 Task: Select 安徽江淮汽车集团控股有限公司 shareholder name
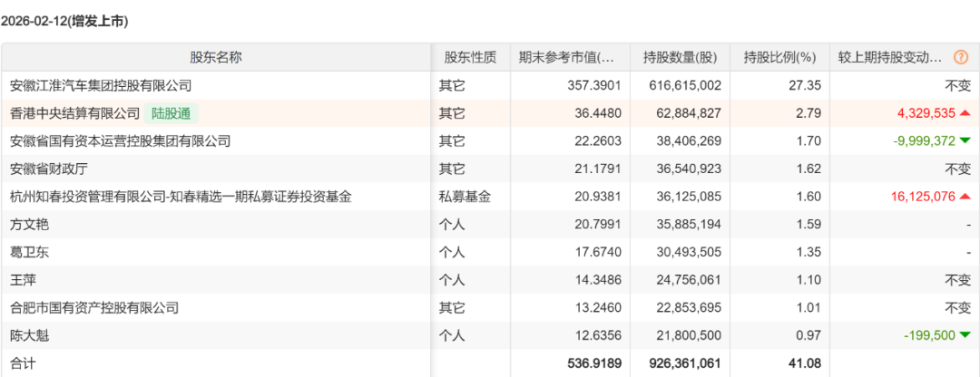point(101,85)
